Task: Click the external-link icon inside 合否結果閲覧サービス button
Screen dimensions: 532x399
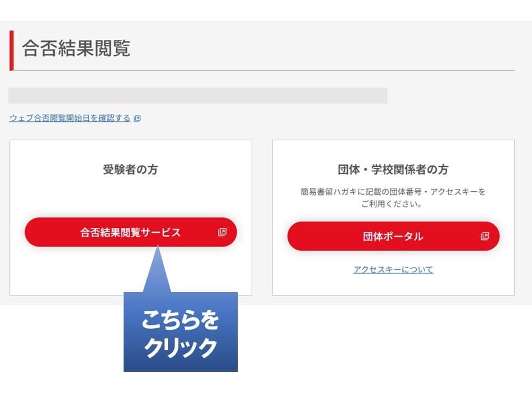Action: tap(222, 232)
